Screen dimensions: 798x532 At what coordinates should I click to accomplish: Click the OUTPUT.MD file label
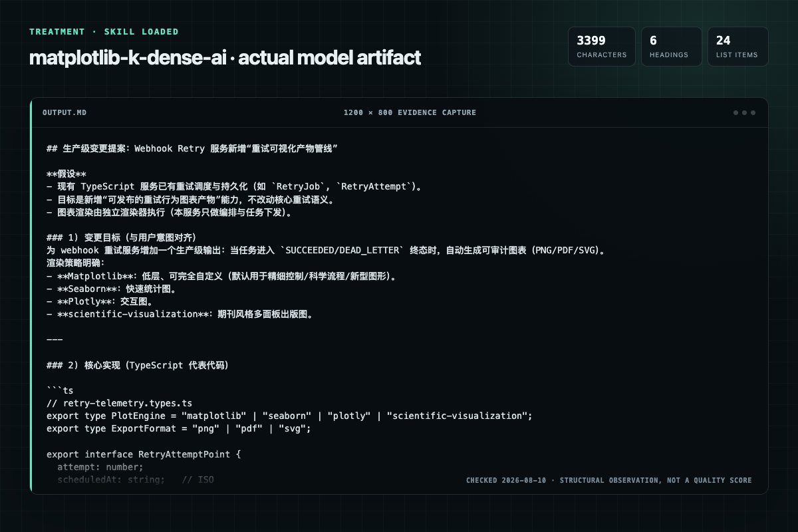tap(65, 112)
